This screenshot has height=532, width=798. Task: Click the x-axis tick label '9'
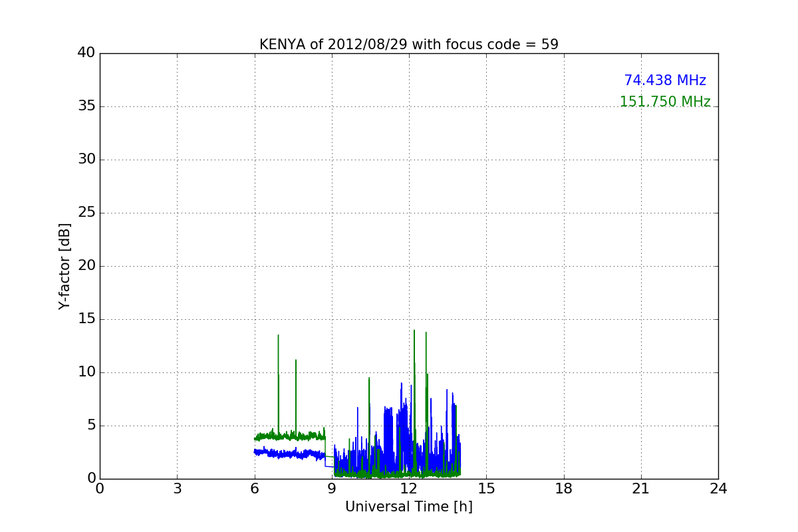pyautogui.click(x=332, y=489)
